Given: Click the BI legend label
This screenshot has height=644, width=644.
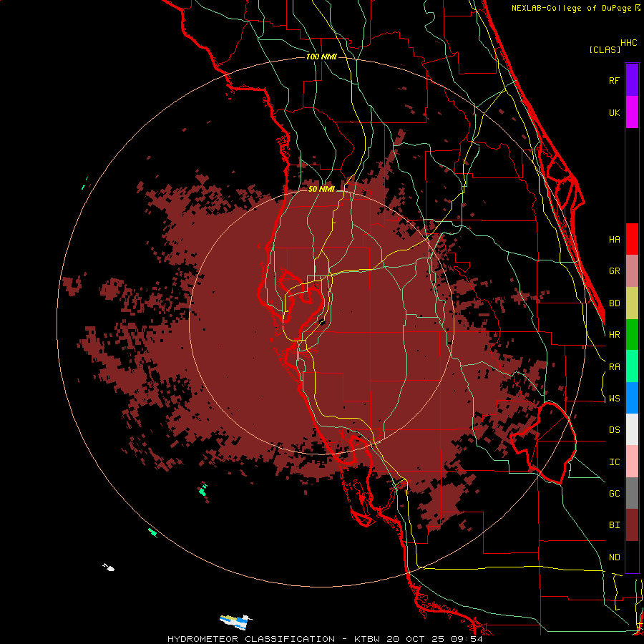Looking at the screenshot, I should click(615, 525).
